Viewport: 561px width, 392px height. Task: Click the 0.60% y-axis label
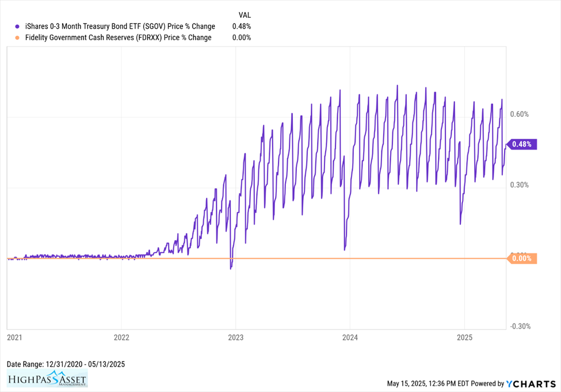coord(520,114)
